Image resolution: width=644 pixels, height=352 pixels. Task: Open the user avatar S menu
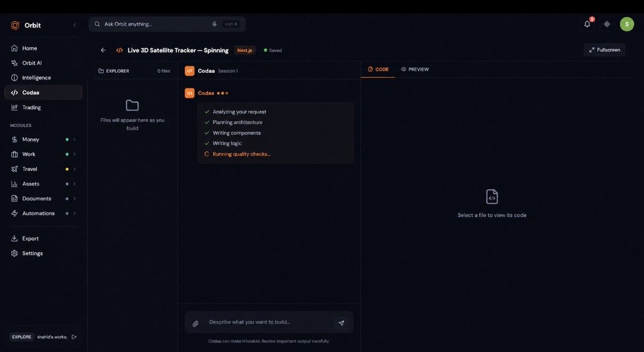coord(627,24)
